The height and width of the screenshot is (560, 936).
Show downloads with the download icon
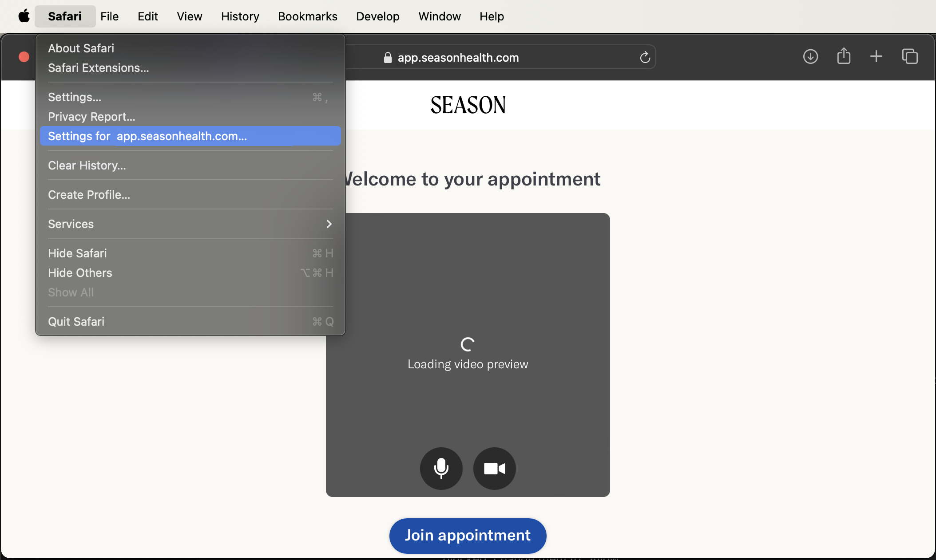click(810, 56)
